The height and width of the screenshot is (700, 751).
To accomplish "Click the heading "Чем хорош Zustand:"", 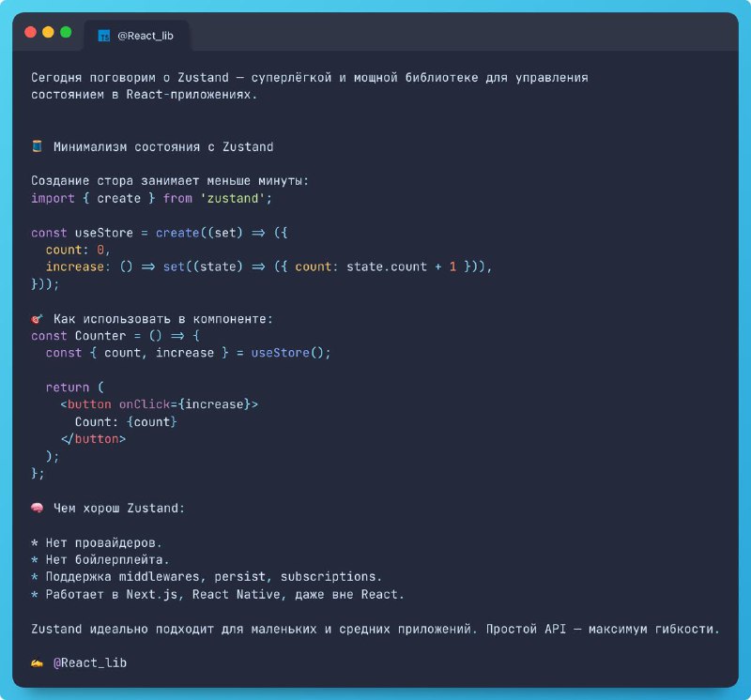I will [x=119, y=508].
